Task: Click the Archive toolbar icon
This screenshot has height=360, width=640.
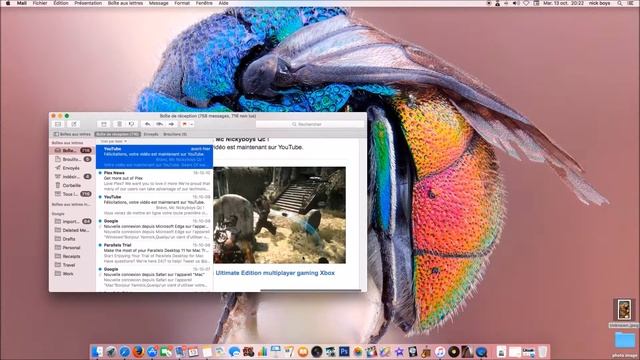Action: [x=104, y=124]
